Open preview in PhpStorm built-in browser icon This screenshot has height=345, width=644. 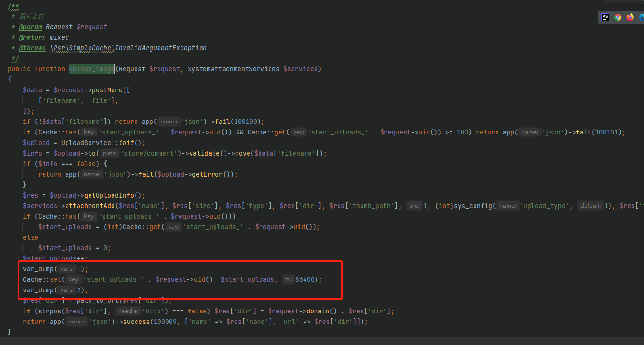point(605,17)
